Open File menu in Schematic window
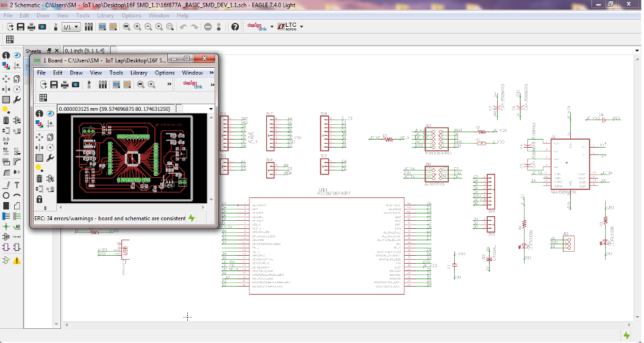 8,15
